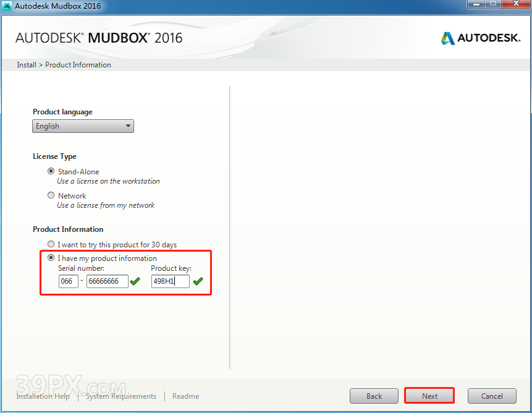532x413 pixels.
Task: Select the Network license type
Action: [x=51, y=195]
